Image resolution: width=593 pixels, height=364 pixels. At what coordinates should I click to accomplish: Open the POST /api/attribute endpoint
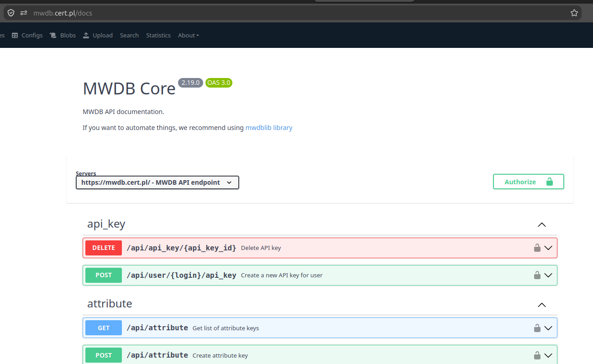pyautogui.click(x=320, y=355)
